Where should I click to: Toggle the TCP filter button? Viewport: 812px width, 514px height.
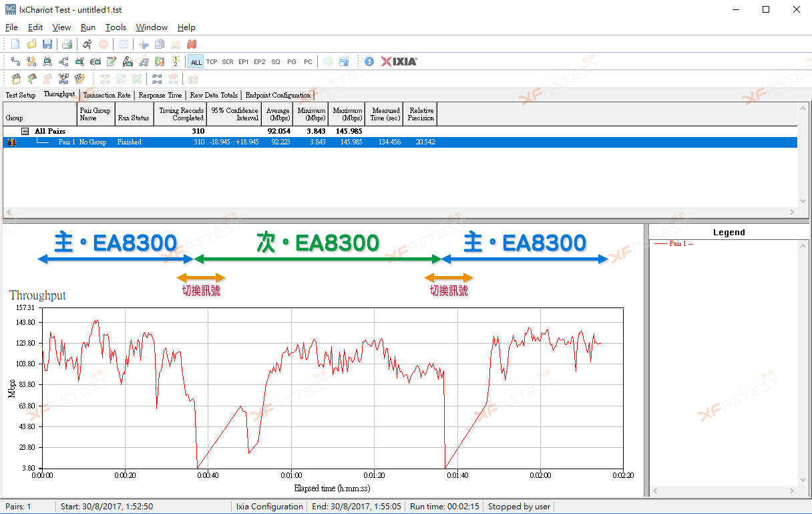click(x=212, y=61)
